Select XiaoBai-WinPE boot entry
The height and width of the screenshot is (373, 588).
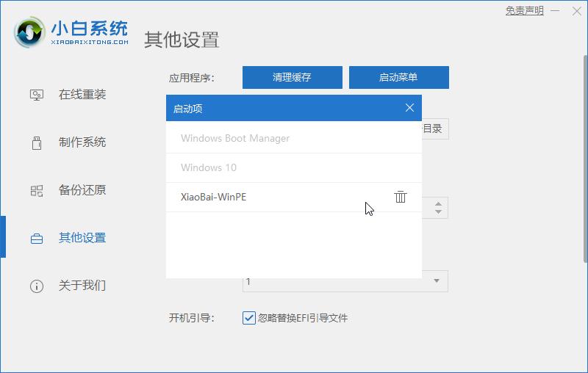coord(293,197)
